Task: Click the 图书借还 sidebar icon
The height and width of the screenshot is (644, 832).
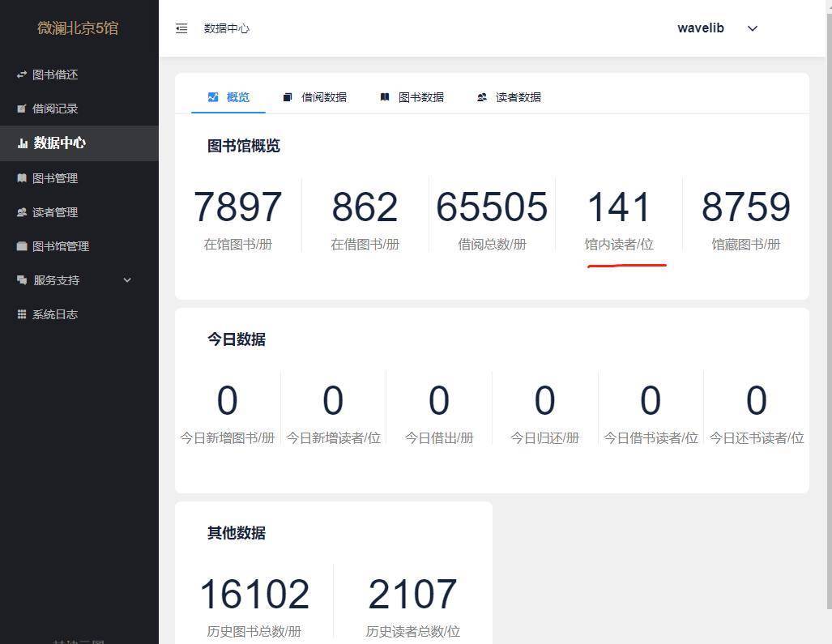Action: [x=22, y=75]
